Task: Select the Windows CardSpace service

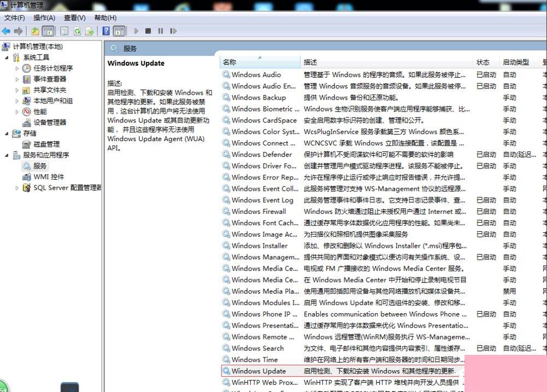Action: point(384,120)
